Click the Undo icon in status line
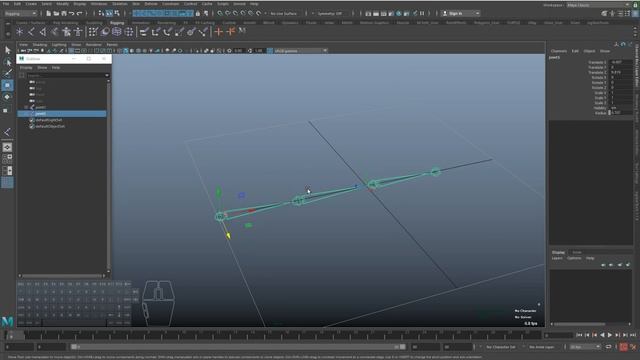 (x=71, y=13)
